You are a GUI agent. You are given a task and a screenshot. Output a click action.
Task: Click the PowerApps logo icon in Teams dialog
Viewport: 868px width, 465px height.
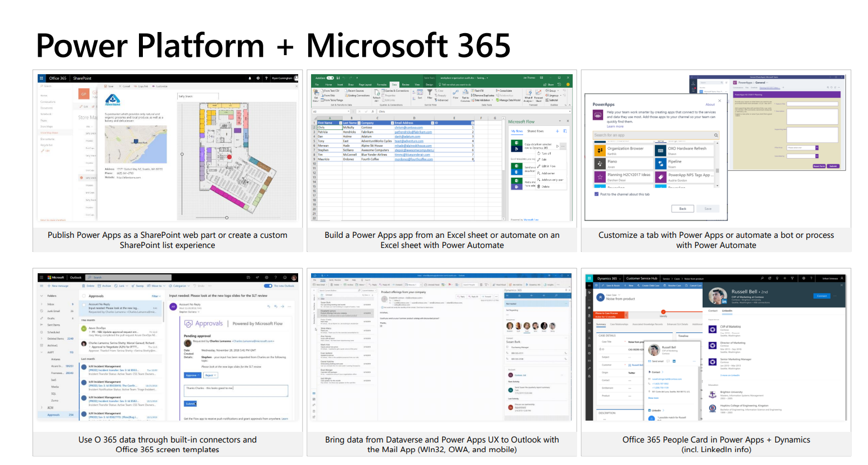coord(598,115)
